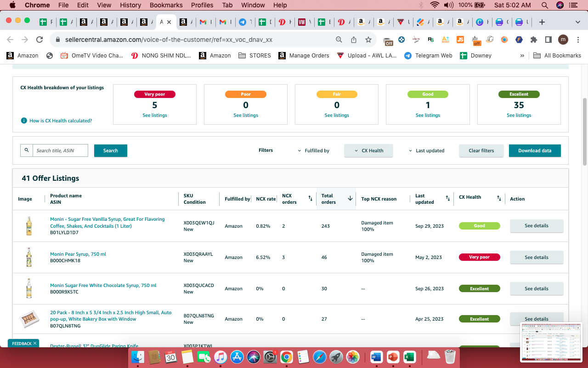Open a new Chrome tab
Screen dimensions: 588x368
pyautogui.click(x=542, y=22)
